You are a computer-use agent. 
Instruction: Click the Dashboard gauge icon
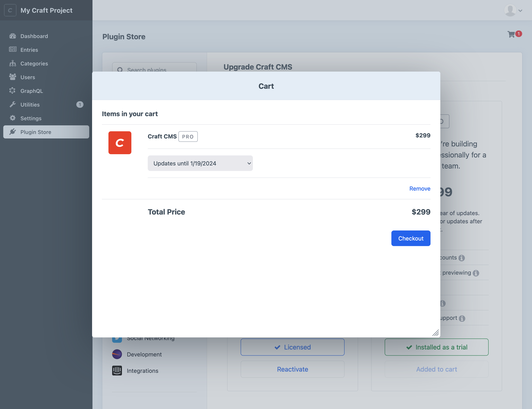point(13,36)
